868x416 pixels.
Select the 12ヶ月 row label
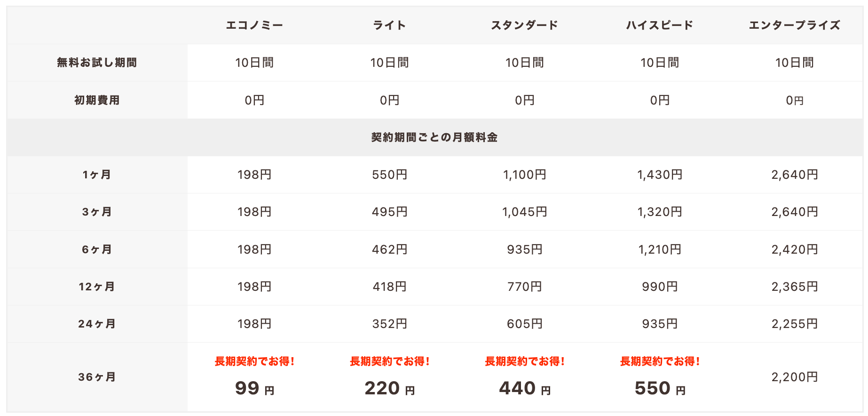(97, 287)
